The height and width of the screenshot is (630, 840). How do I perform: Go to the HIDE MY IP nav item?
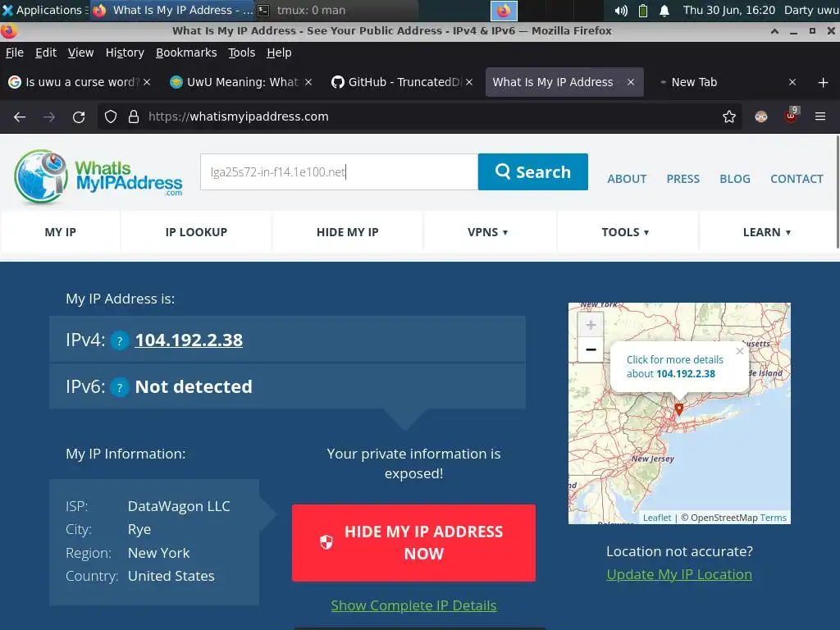(x=347, y=232)
